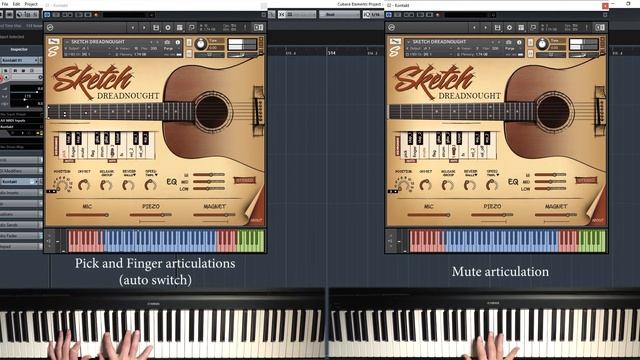This screenshot has height=360, width=640.
Task: Click the Tune knob in Kontakt 01 header
Action: coord(200,44)
